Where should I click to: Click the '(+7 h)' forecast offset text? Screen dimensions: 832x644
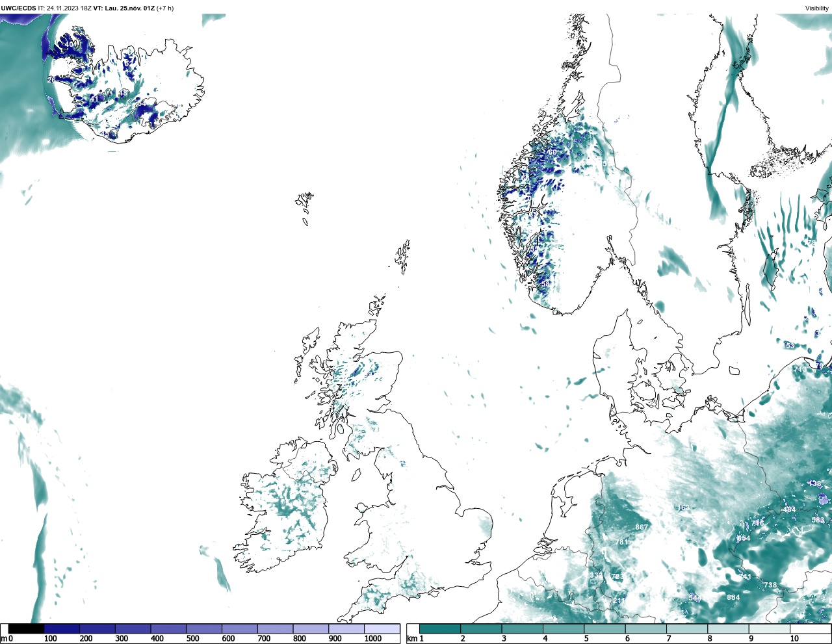click(165, 8)
